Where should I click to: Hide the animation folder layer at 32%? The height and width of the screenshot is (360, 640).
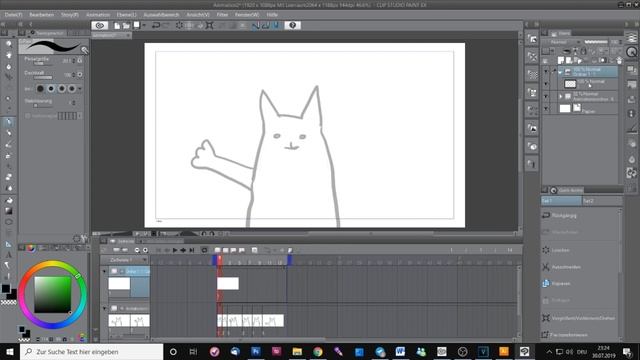pyautogui.click(x=546, y=96)
